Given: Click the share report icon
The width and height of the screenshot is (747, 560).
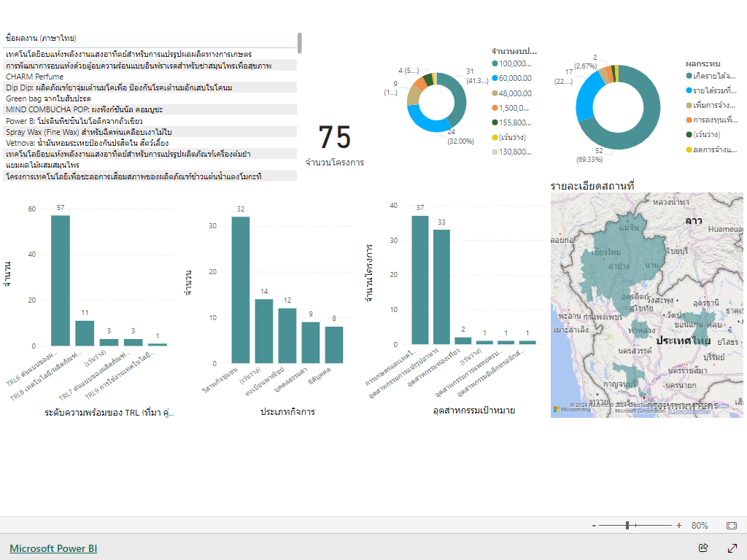Looking at the screenshot, I should click(703, 548).
